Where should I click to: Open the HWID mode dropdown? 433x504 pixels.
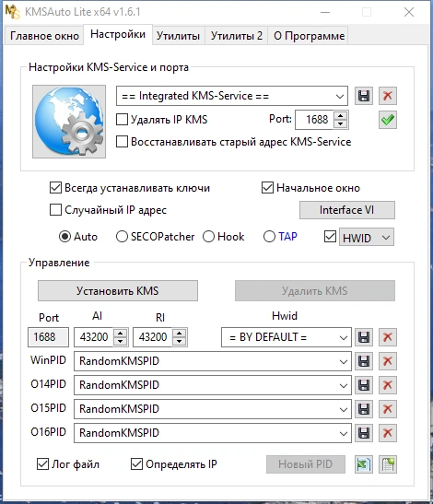pyautogui.click(x=367, y=237)
